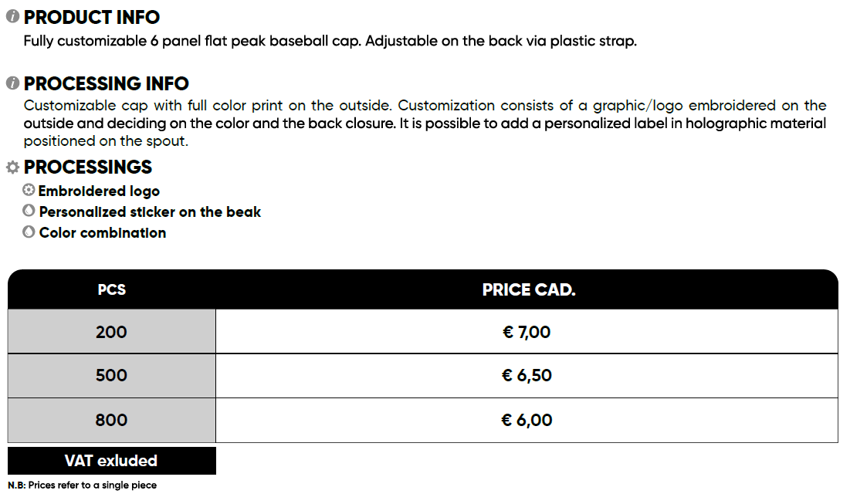Click the PROCESSINGS section heading
The width and height of the screenshot is (850, 504).
(88, 167)
